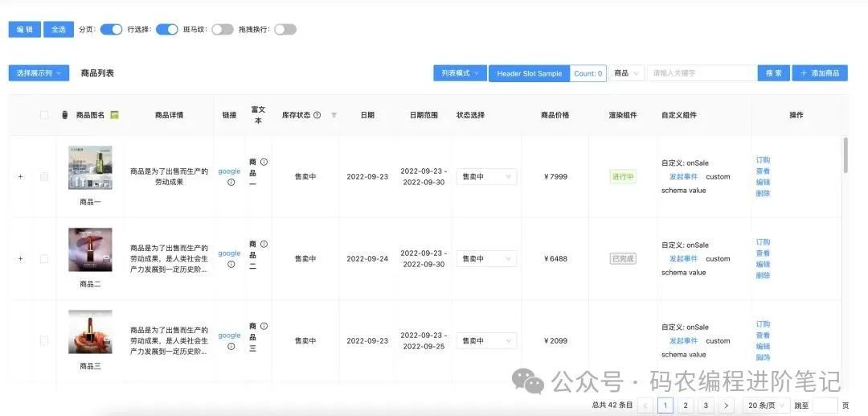The image size is (868, 416).
Task: Click the green 进行中 status tag
Action: (x=623, y=177)
